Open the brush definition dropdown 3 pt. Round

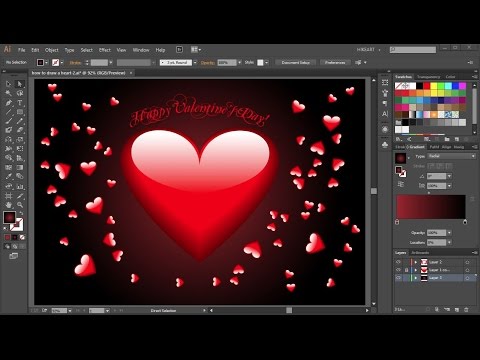(x=195, y=62)
